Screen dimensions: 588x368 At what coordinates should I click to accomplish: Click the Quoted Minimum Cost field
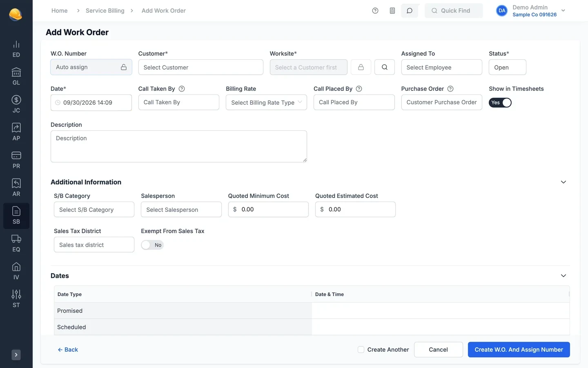click(x=268, y=209)
